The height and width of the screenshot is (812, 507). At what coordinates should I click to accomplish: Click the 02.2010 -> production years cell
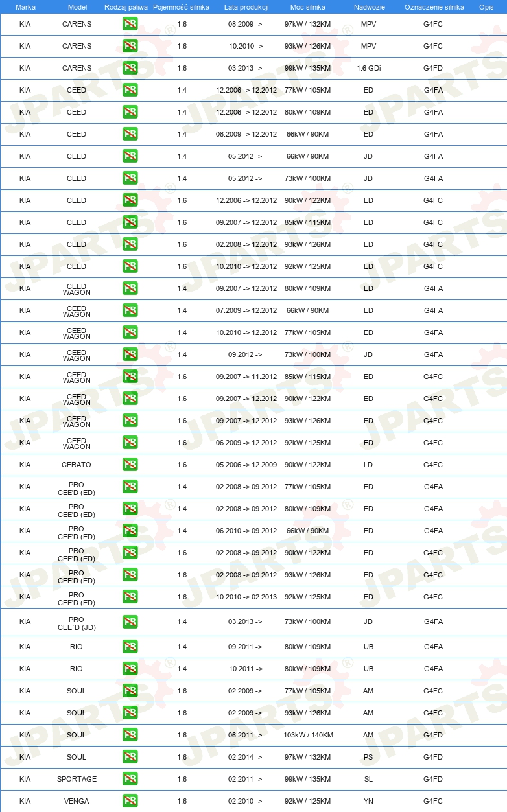[245, 801]
